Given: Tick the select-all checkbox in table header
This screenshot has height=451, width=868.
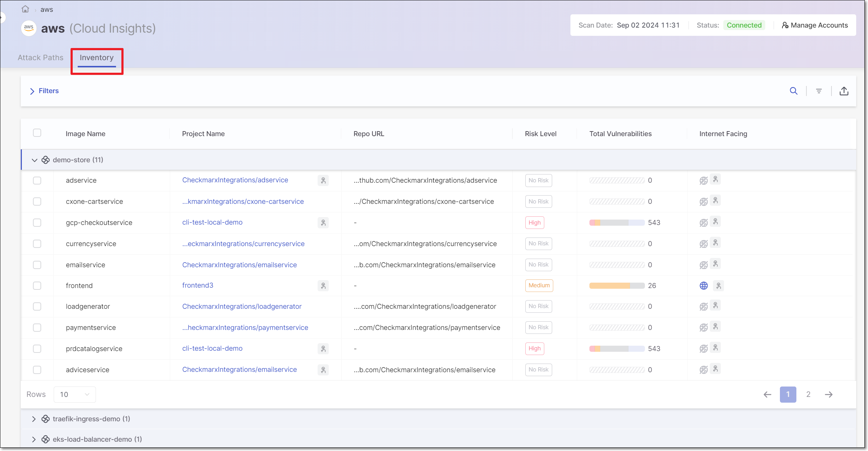Looking at the screenshot, I should pos(37,133).
